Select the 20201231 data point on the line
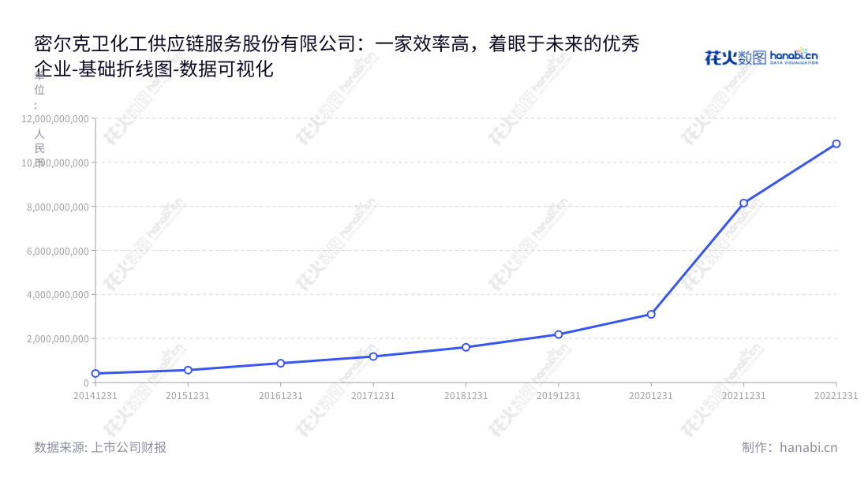This screenshot has width=868, height=489. pos(651,314)
